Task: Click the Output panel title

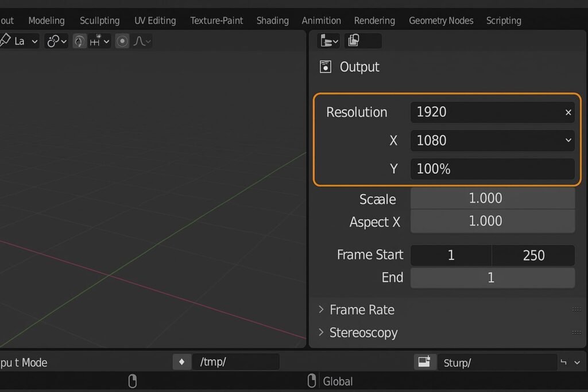Action: (x=359, y=67)
